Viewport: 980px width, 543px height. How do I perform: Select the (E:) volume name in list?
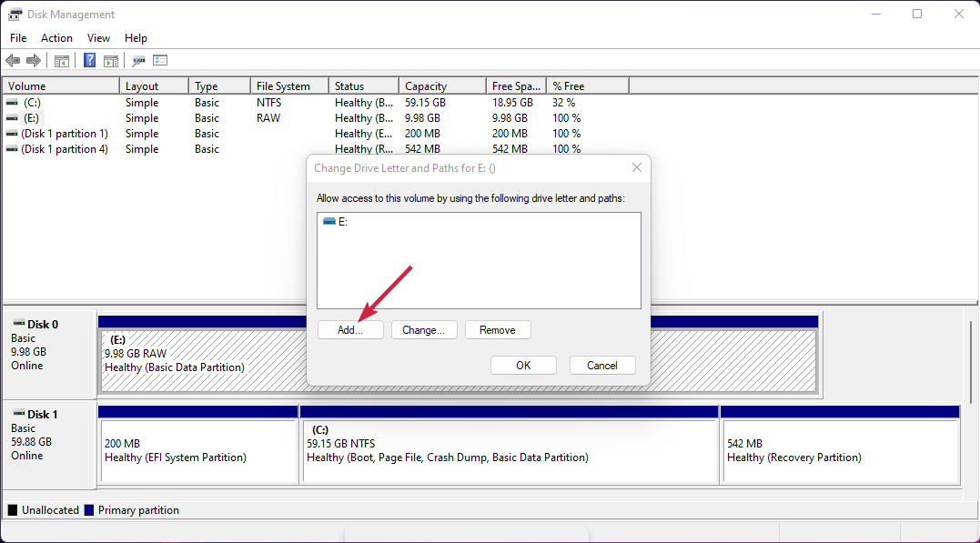click(31, 118)
